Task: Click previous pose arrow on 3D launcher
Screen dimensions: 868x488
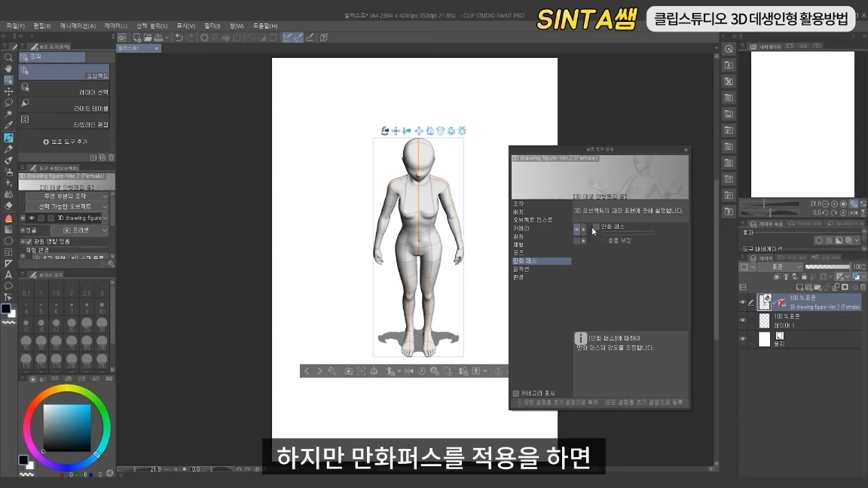Action: coord(307,371)
